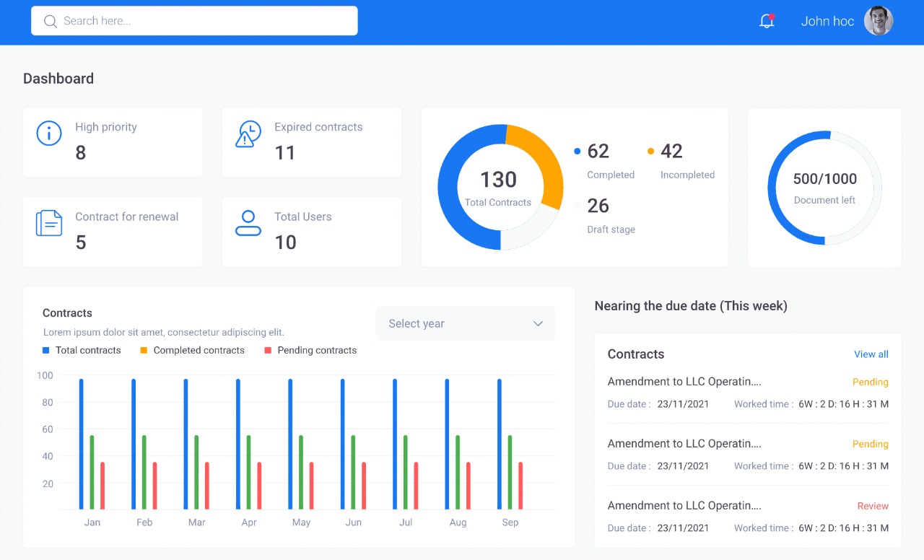The width and height of the screenshot is (924, 560).
Task: Select the Contracts section header
Action: pos(635,354)
